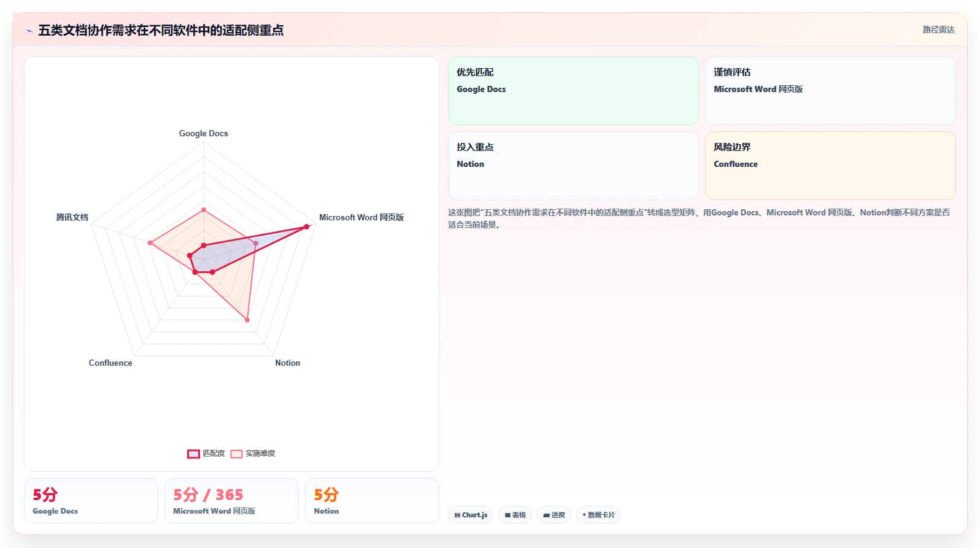Select the 表格 tag chip
Screen dimensions: 980x548
click(515, 515)
